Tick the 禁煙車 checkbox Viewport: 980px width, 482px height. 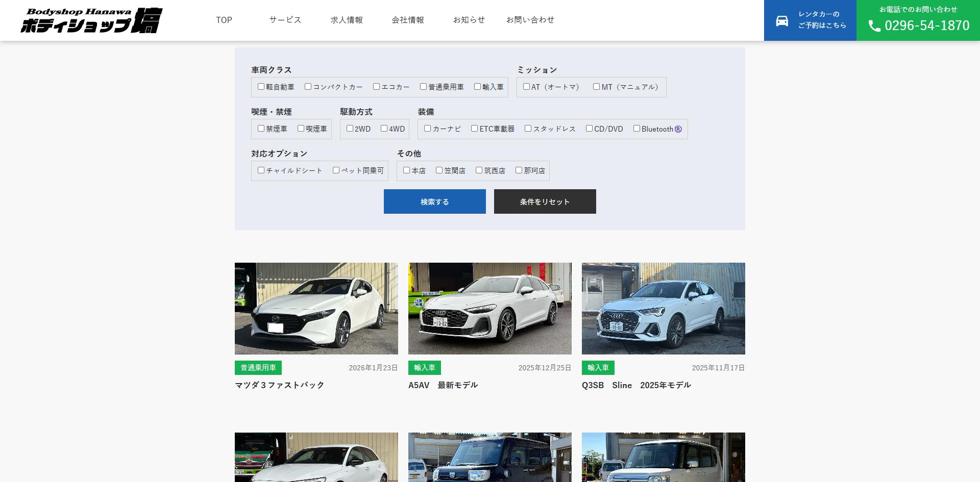(x=261, y=129)
